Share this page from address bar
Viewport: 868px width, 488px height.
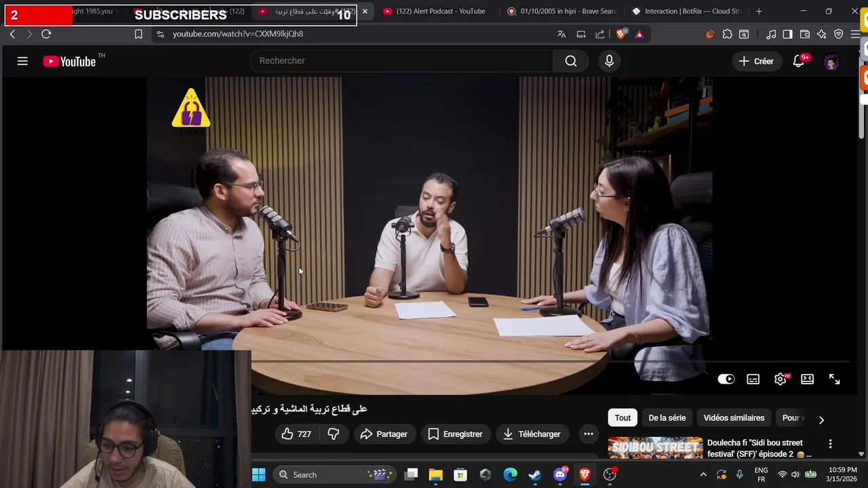point(600,34)
